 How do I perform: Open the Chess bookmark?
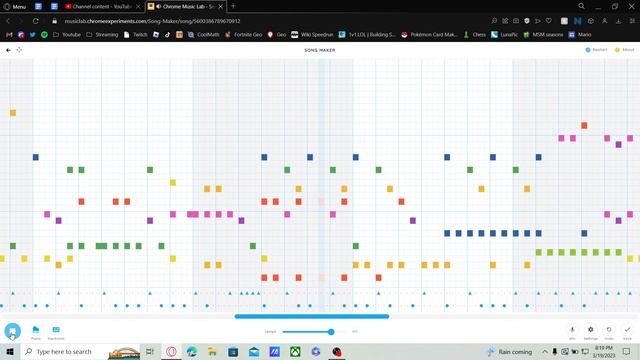(475, 35)
